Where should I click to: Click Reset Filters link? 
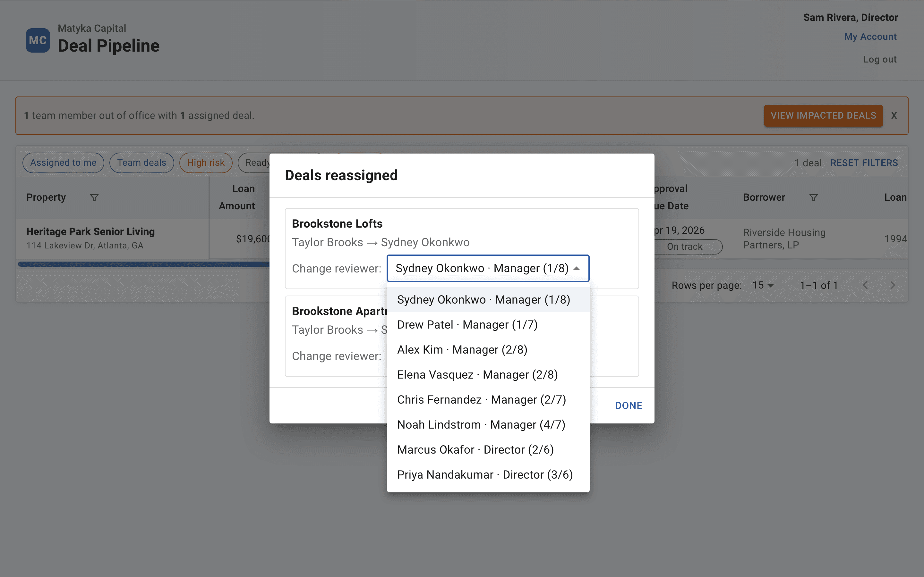[864, 163]
